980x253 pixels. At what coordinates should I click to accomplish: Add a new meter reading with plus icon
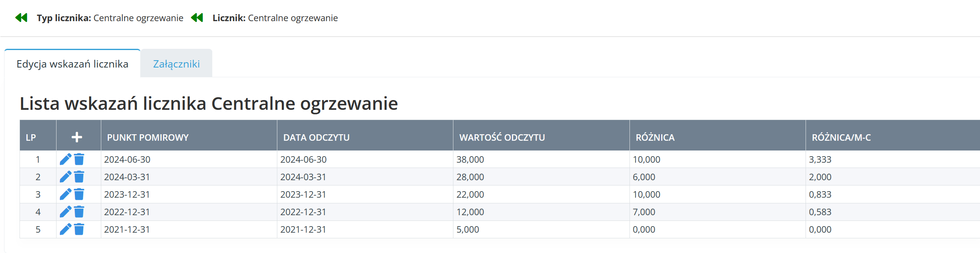[x=77, y=137]
